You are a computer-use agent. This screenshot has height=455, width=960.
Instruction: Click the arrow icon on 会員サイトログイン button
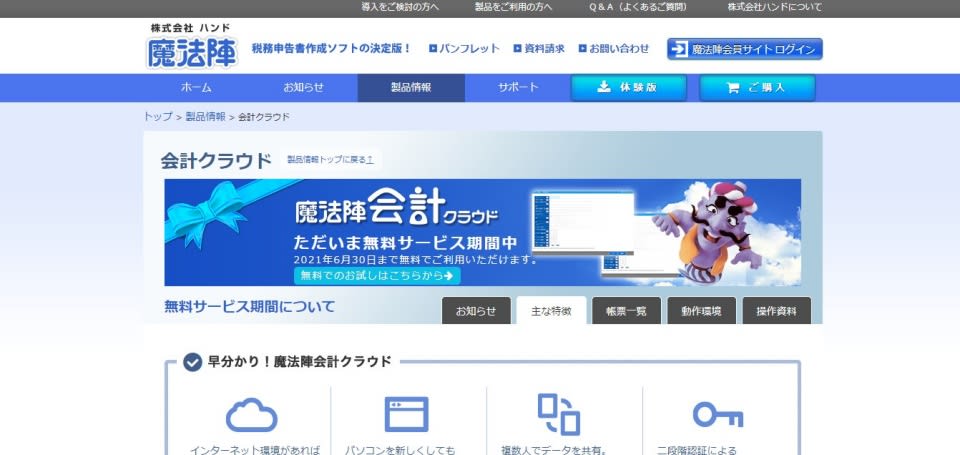tap(678, 50)
